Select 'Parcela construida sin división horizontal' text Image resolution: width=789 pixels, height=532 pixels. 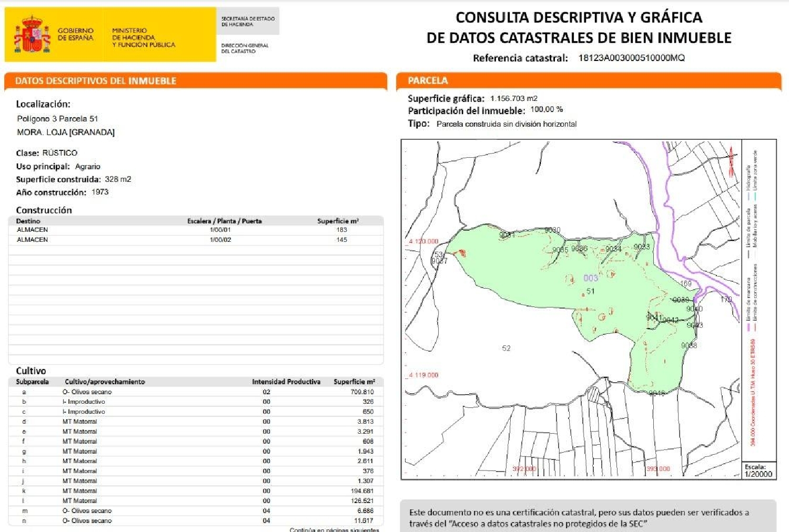click(507, 124)
